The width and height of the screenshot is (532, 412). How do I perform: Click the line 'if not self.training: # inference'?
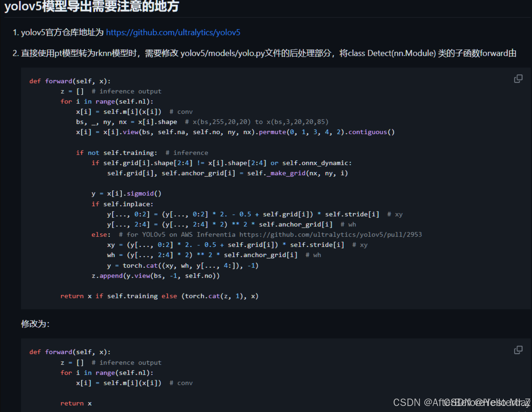[142, 153]
